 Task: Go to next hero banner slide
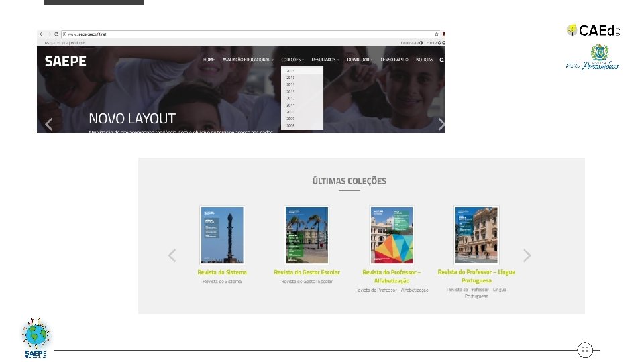[441, 124]
